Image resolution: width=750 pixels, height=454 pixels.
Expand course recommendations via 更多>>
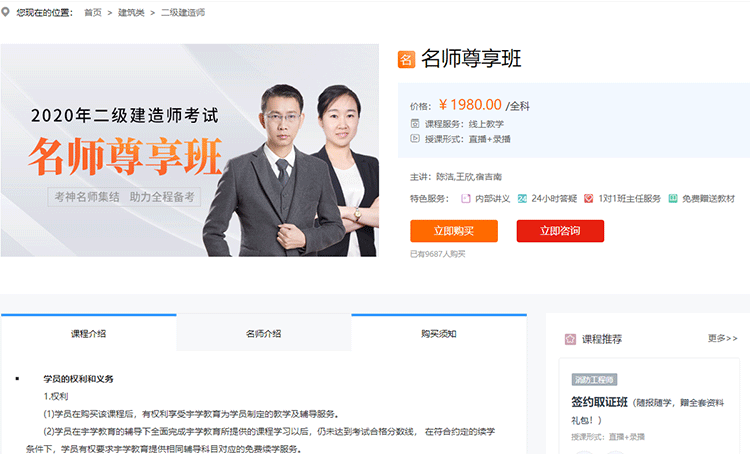[x=722, y=338]
